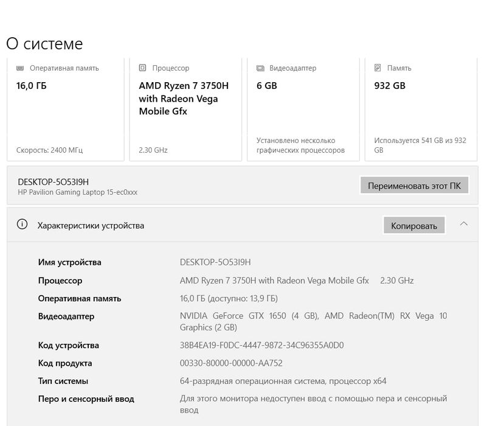Click the Видеоадаптер label in the specs list
This screenshot has height=426, width=504.
pyautogui.click(x=66, y=316)
